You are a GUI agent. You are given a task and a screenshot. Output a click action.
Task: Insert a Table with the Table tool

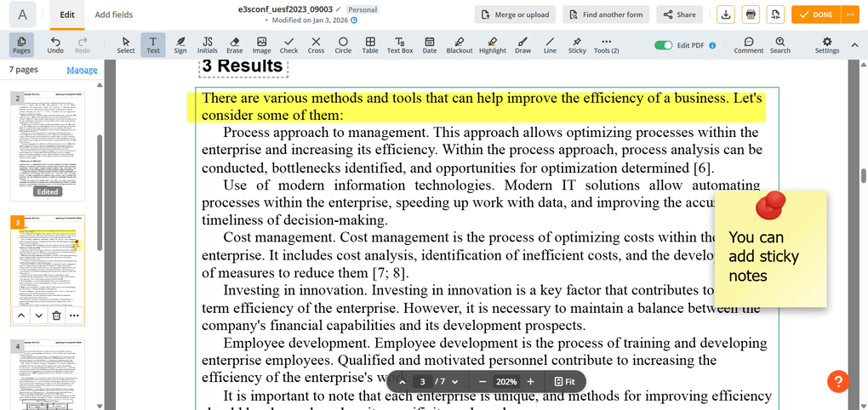tap(370, 45)
